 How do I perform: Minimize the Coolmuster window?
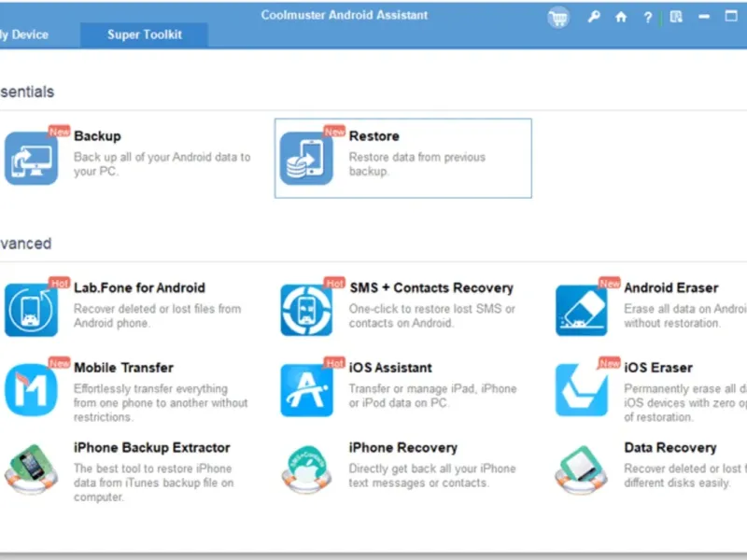pos(704,17)
